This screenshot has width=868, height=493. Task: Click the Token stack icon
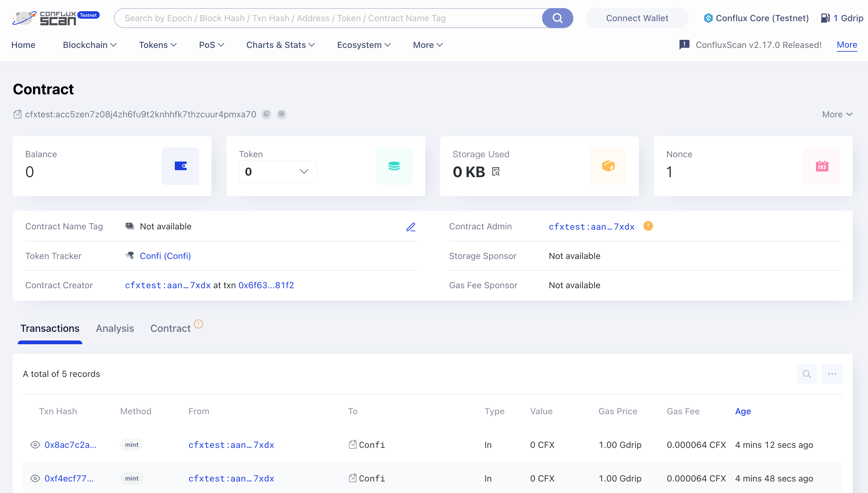tap(394, 166)
